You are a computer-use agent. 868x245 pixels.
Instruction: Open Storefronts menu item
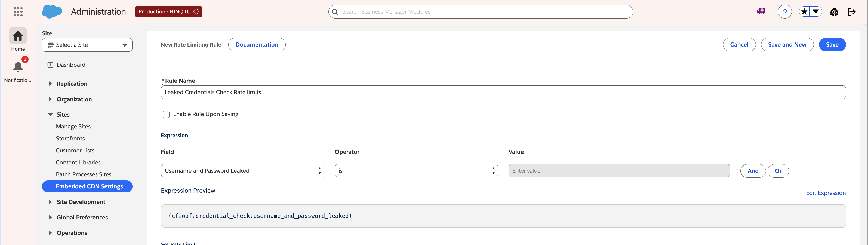point(70,139)
